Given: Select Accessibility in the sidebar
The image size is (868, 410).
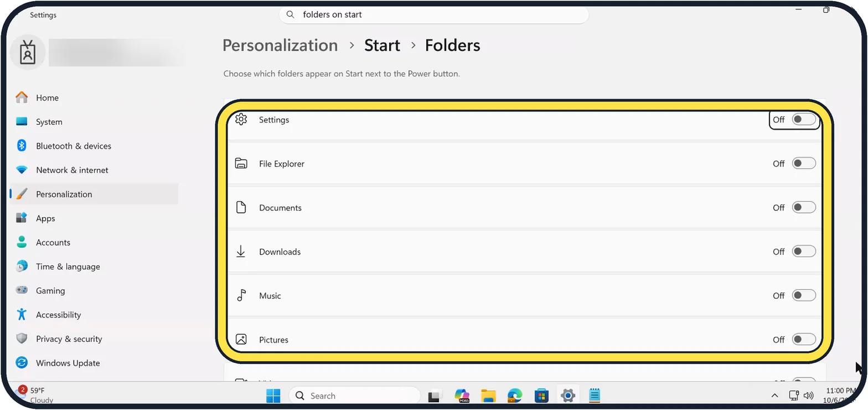Looking at the screenshot, I should 94,315.
